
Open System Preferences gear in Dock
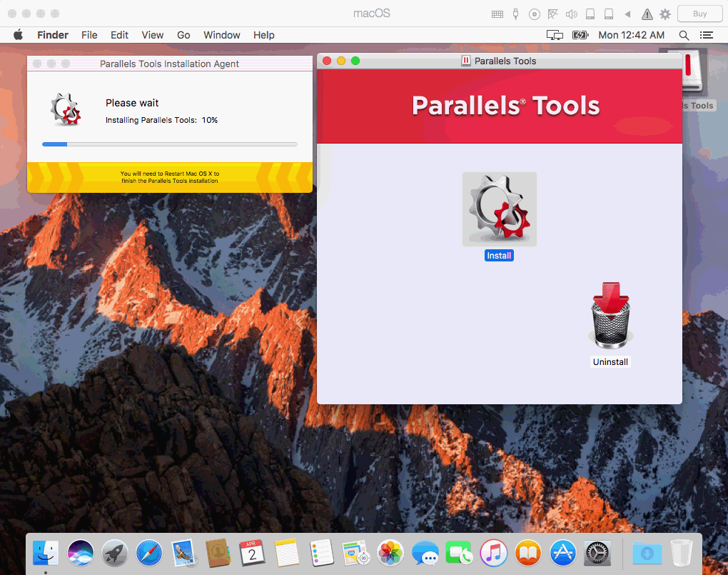[597, 553]
